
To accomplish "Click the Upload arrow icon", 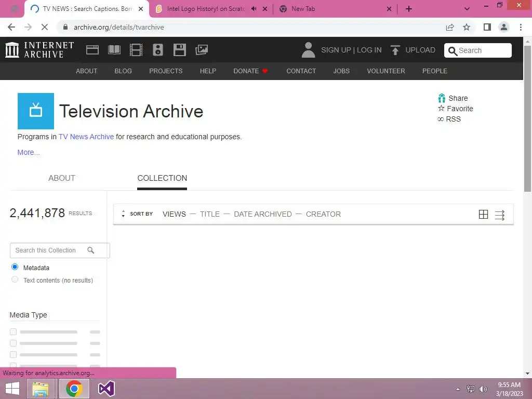I will tap(395, 50).
